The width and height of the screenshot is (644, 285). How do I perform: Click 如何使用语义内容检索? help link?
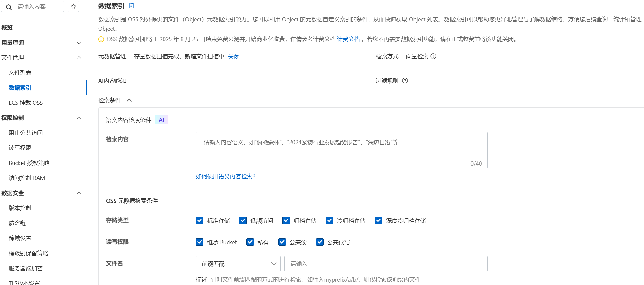click(x=225, y=176)
